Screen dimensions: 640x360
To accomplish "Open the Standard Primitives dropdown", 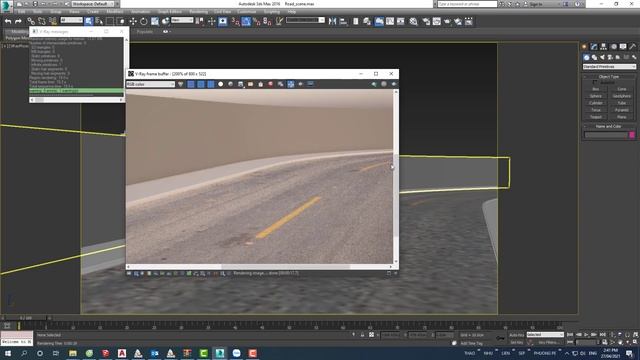I will pos(609,67).
